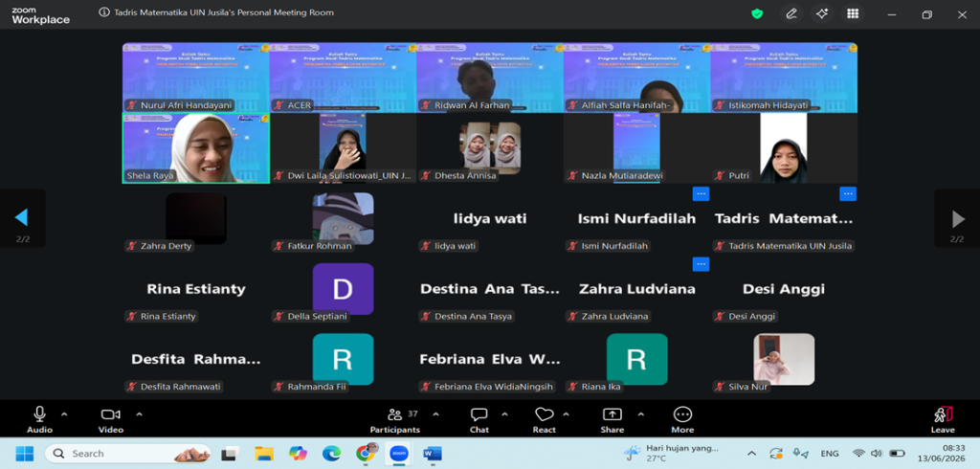Select Shela Raya's video thumbnail
The image size is (980, 469).
point(196,148)
